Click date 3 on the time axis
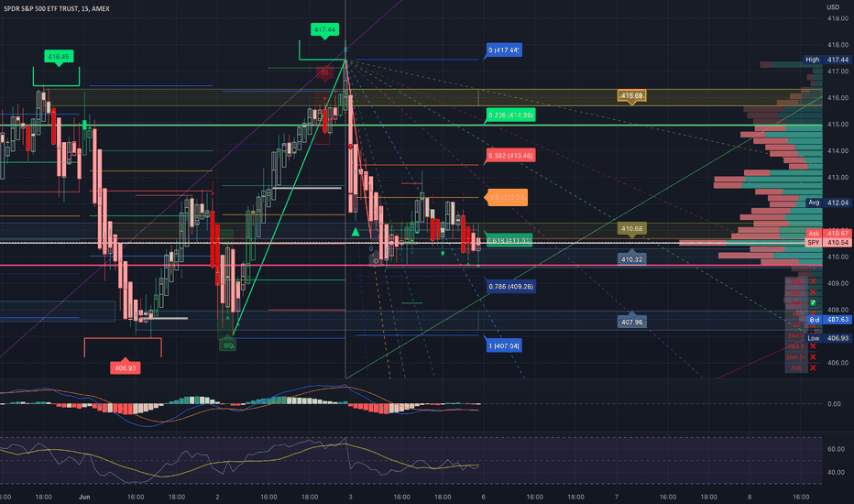Screen dimensions: 854x504 point(350,497)
